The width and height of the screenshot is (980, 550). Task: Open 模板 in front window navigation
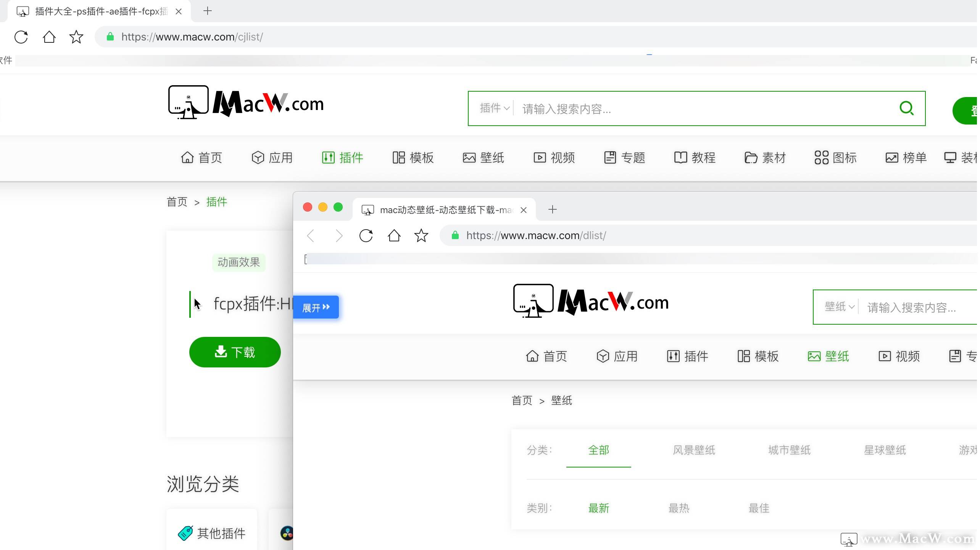[x=758, y=356]
